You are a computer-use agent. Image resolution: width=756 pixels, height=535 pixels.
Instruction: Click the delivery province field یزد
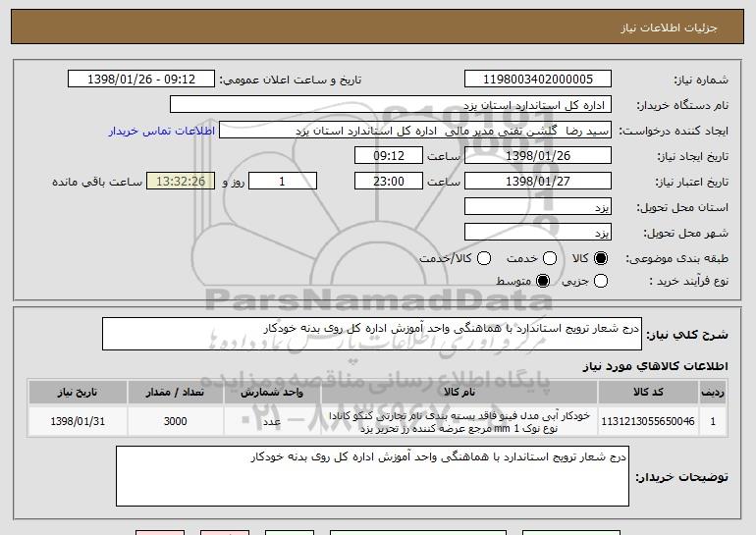coord(538,207)
